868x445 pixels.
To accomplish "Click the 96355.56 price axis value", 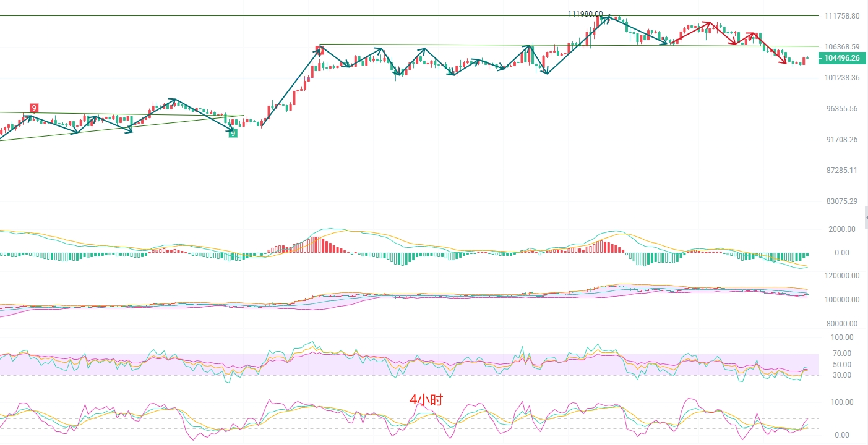I will 842,109.
